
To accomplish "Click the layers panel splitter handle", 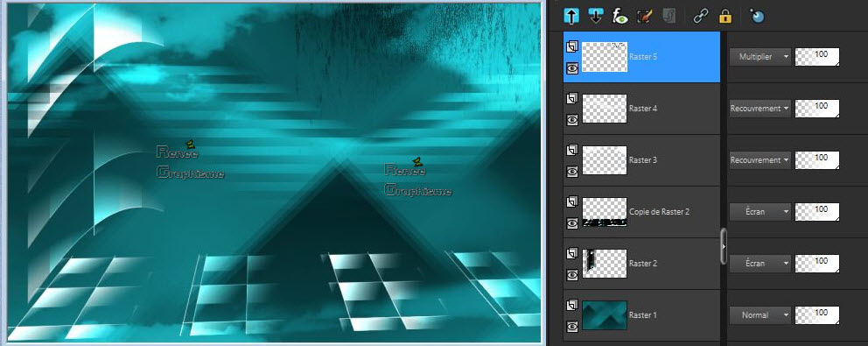I will coord(724,245).
